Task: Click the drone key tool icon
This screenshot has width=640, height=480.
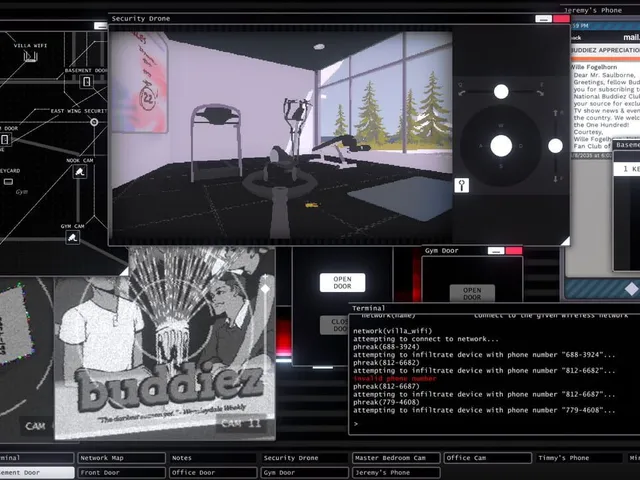Action: click(462, 185)
